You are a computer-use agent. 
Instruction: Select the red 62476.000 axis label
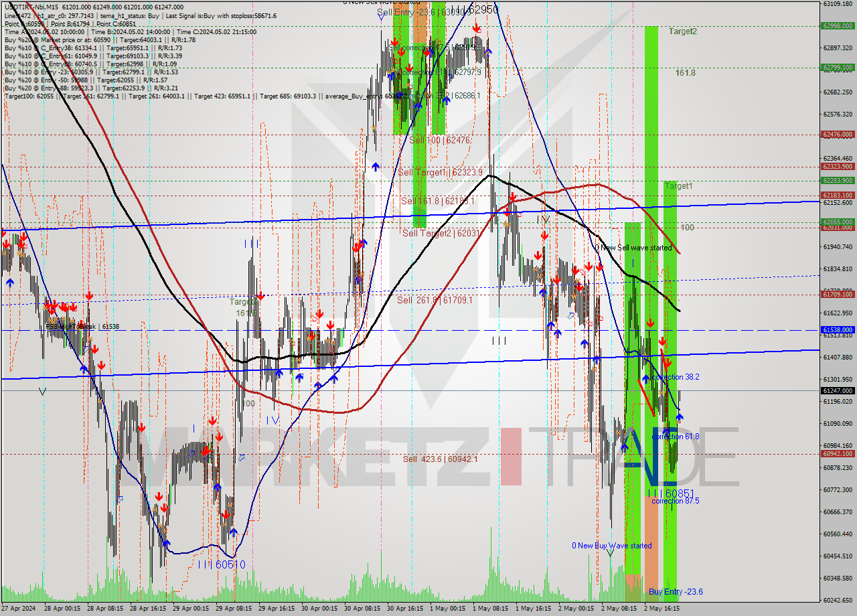[837, 135]
